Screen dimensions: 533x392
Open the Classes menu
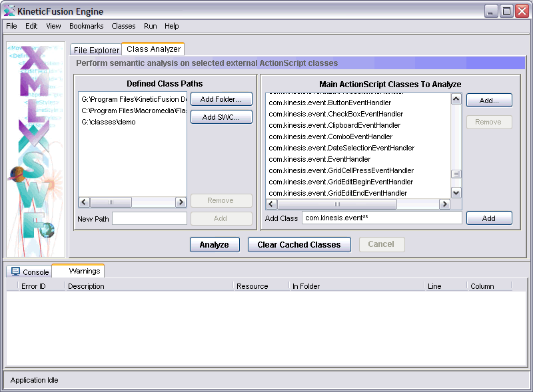123,26
